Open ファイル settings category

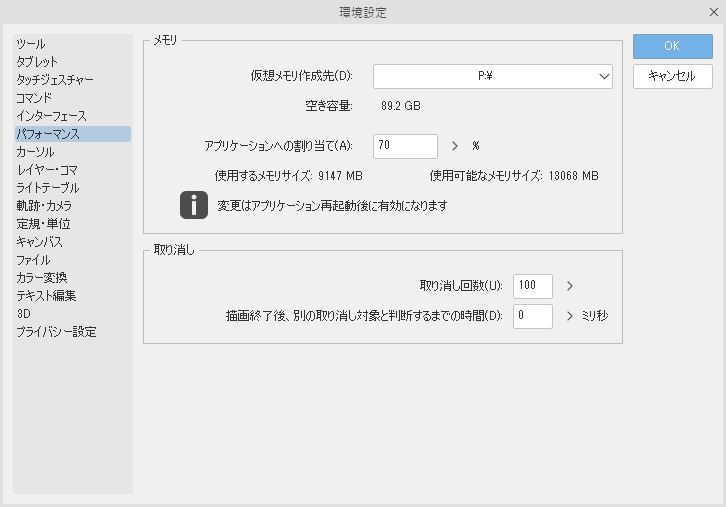(33, 260)
